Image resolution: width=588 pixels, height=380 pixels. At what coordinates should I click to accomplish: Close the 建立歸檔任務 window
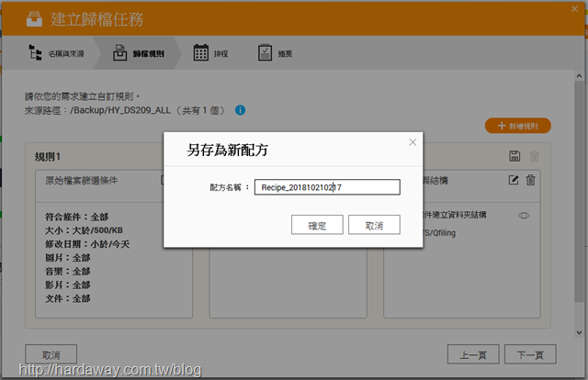pos(574,8)
